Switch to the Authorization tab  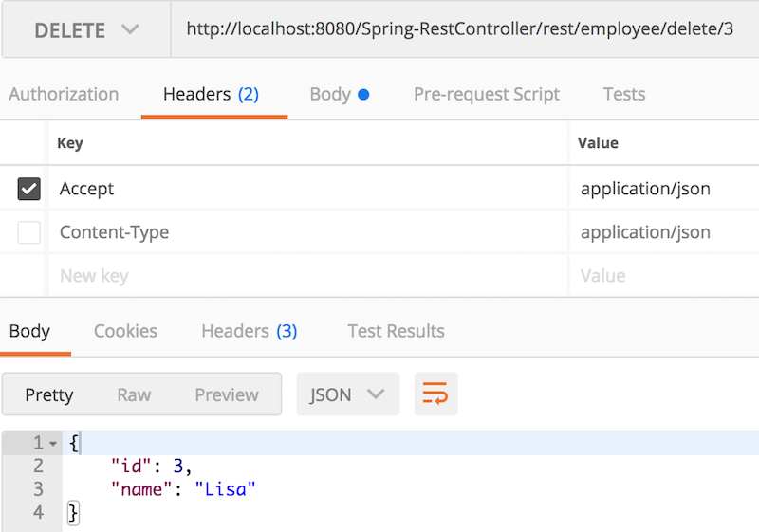click(64, 94)
